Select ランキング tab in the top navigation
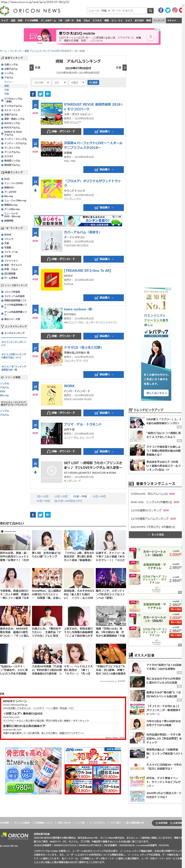 [x=159, y=21]
